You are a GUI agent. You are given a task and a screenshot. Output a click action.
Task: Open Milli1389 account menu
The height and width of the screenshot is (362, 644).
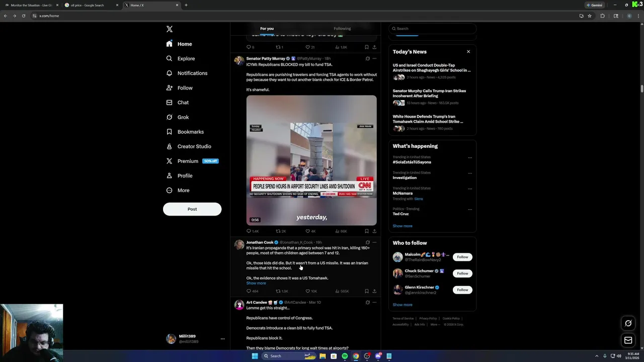(195, 339)
